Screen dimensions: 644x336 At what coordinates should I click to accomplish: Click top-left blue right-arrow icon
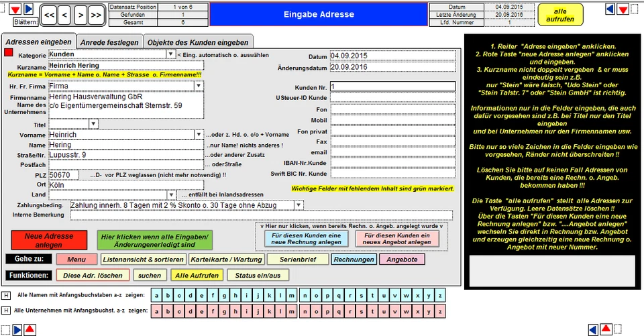pyautogui.click(x=28, y=9)
